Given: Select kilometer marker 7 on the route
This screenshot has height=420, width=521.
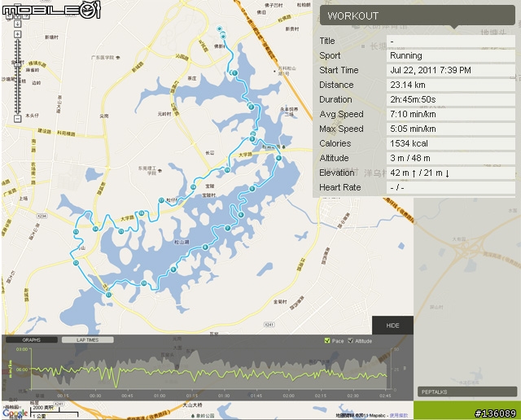Looking at the screenshot, I should 227,228.
